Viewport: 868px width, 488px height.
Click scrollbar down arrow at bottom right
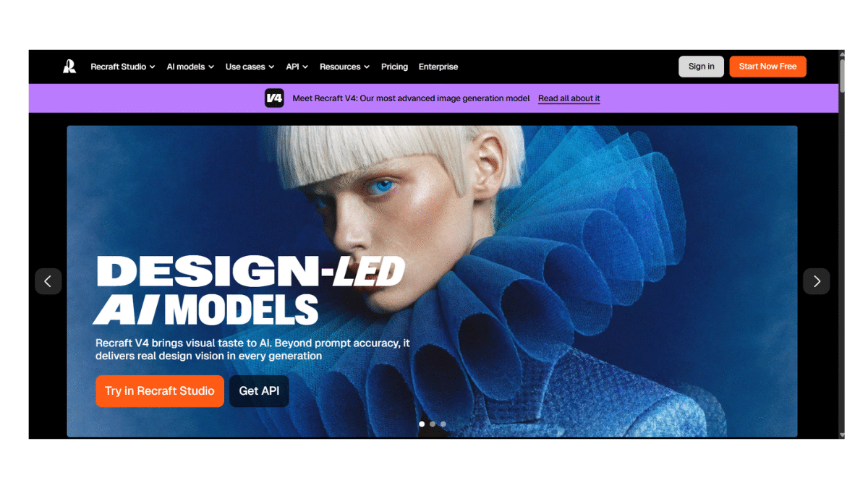click(x=841, y=435)
